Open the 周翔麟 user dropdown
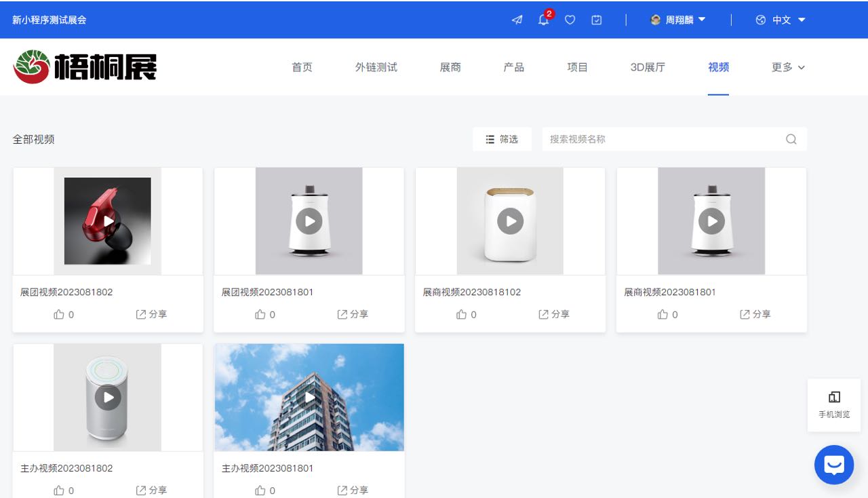This screenshot has height=498, width=868. (678, 20)
